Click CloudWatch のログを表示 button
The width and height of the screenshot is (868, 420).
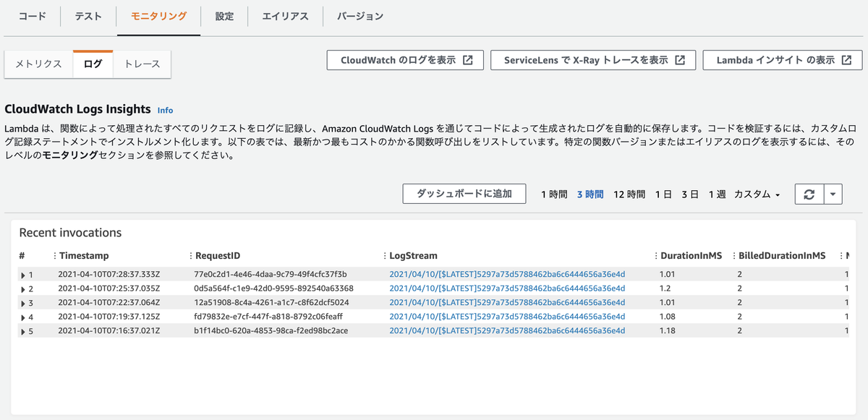[405, 61]
